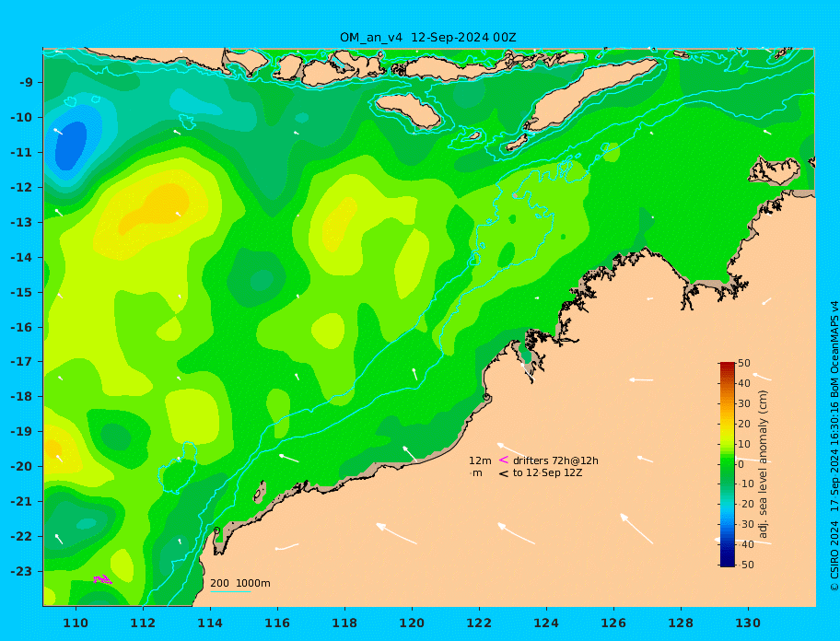This screenshot has width=840, height=641.
Task: Click the "114" longitude axis label
Action: [210, 624]
